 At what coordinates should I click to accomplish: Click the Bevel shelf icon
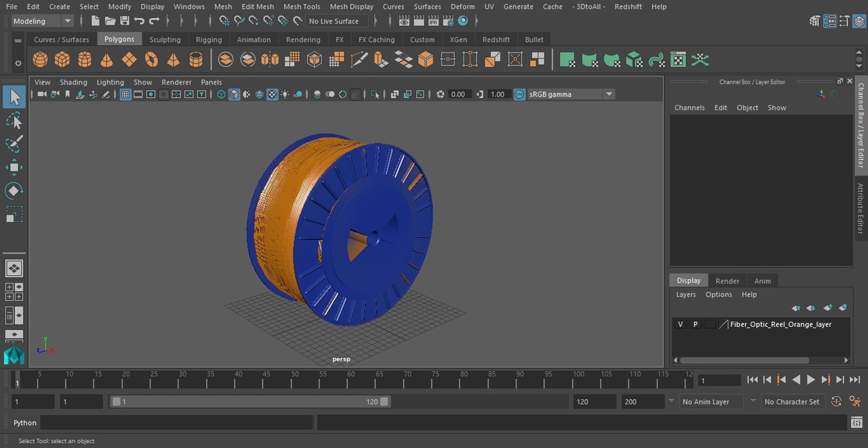click(425, 60)
